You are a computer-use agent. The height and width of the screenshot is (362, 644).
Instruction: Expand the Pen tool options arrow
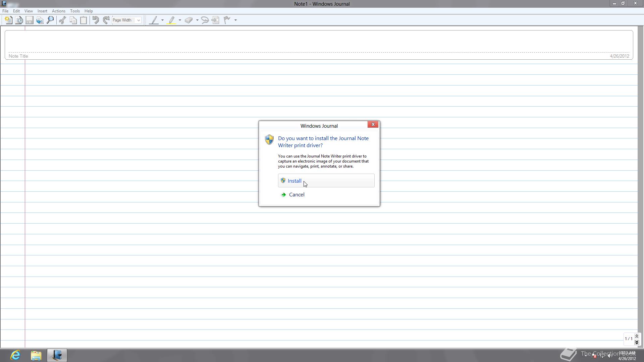[162, 20]
